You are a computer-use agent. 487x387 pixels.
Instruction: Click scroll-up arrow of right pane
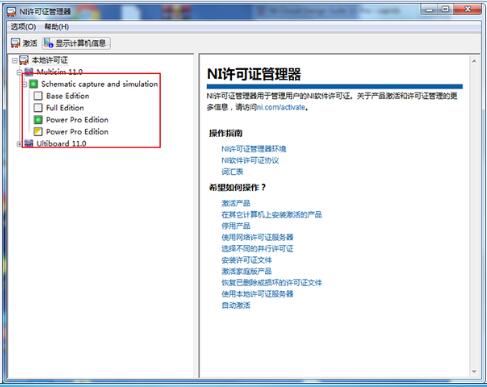coord(474,61)
